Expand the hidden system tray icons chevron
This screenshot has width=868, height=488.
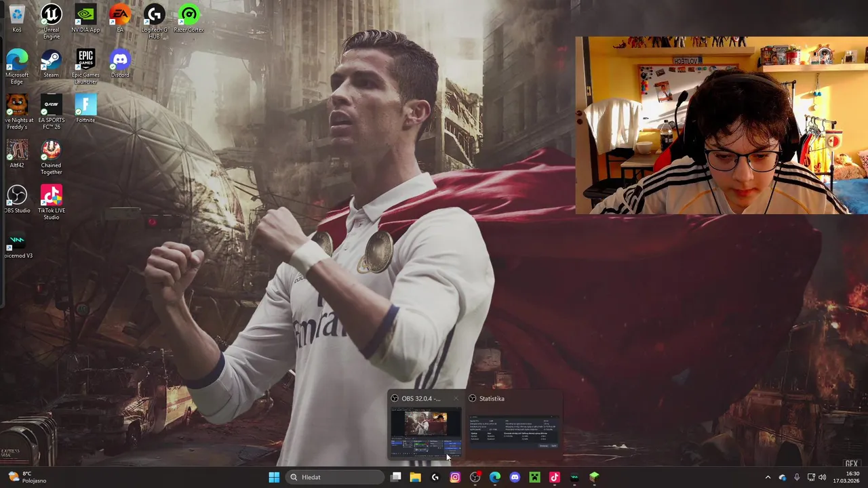point(768,477)
